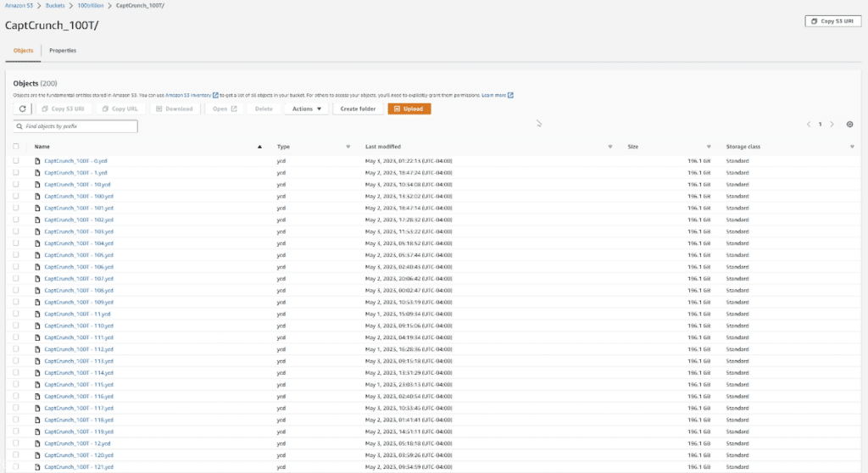Sort by Name column arrow
Viewport: 868px width, 473px height.
[x=259, y=147]
